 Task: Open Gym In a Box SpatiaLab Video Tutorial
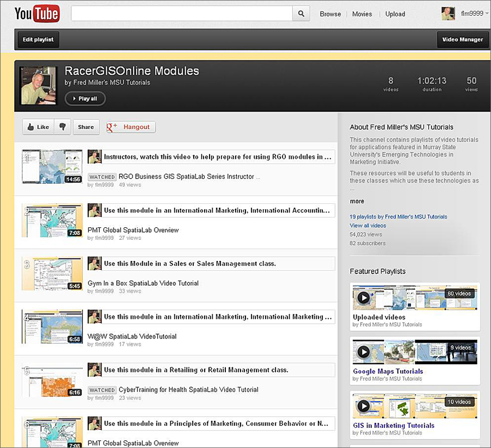[x=143, y=283]
